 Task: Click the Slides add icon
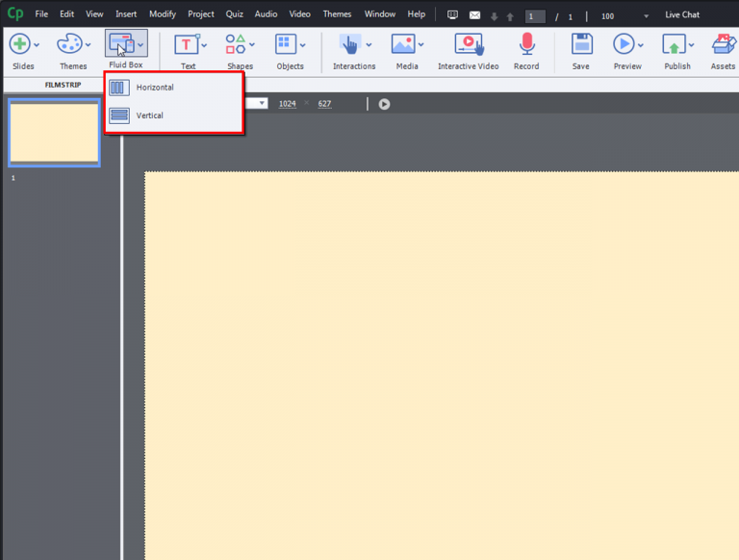coord(20,44)
